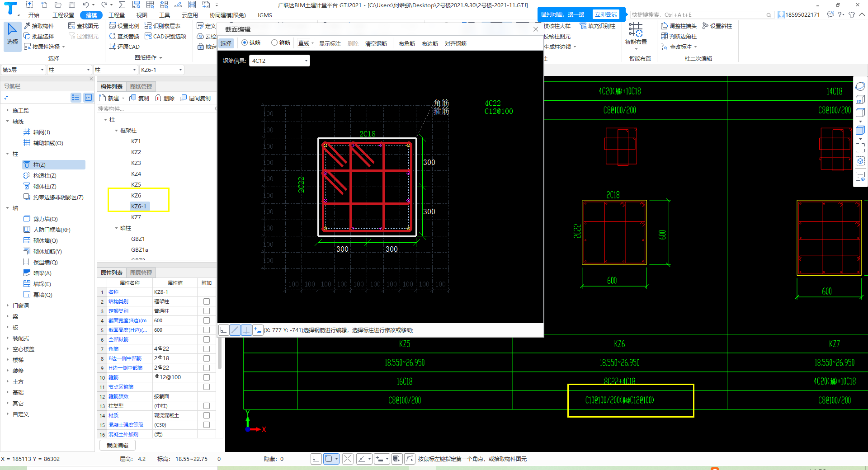868x470 pixels.
Task: Click 清空钢筋 in section editor toolbar
Action: point(376,43)
